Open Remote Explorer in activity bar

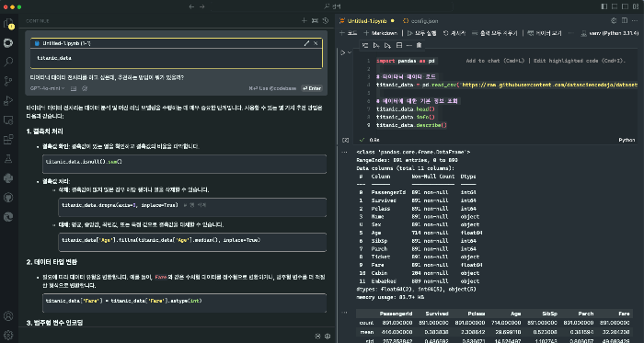(8, 120)
